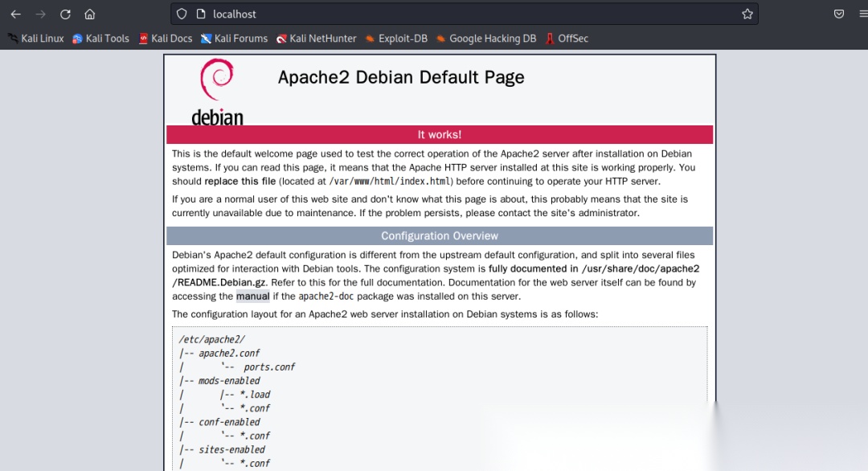This screenshot has width=868, height=471.
Task: Click the page info icon in address bar
Action: coord(200,14)
